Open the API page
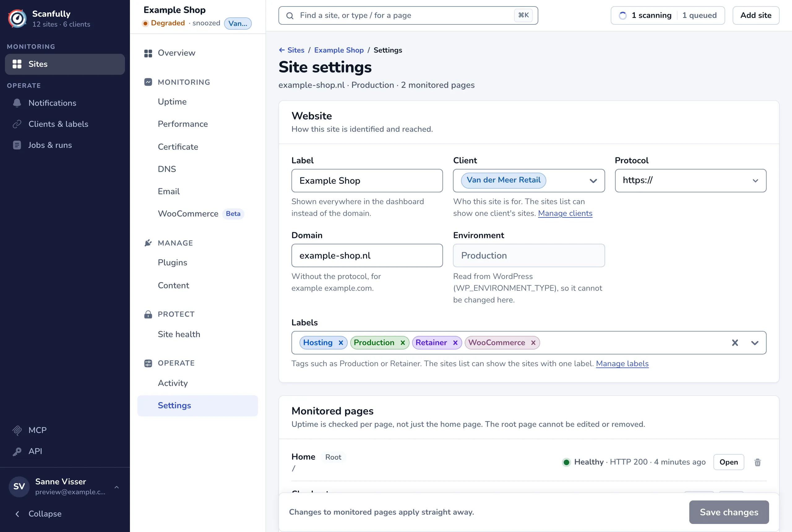The width and height of the screenshot is (792, 532). point(65,451)
